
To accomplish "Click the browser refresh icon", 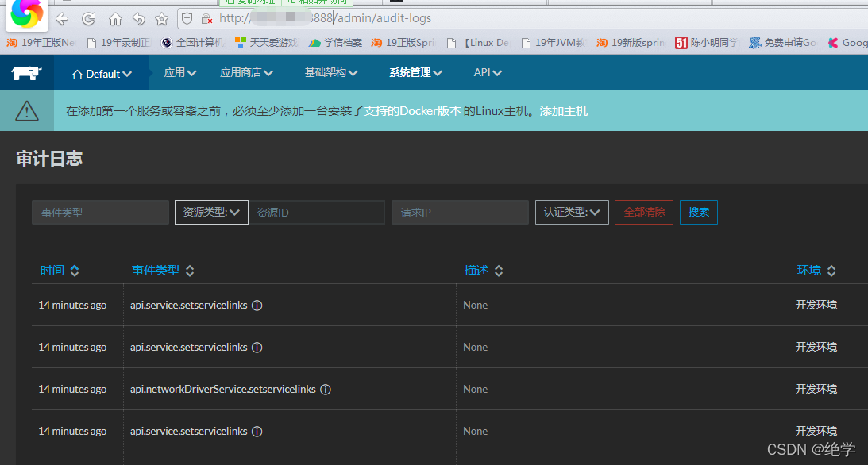I will point(87,18).
